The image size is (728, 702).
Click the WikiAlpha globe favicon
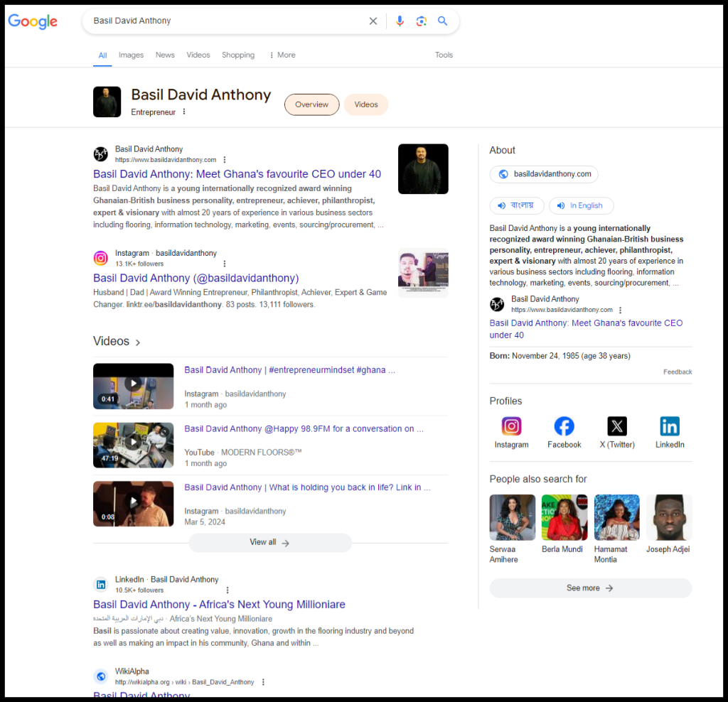click(x=101, y=676)
